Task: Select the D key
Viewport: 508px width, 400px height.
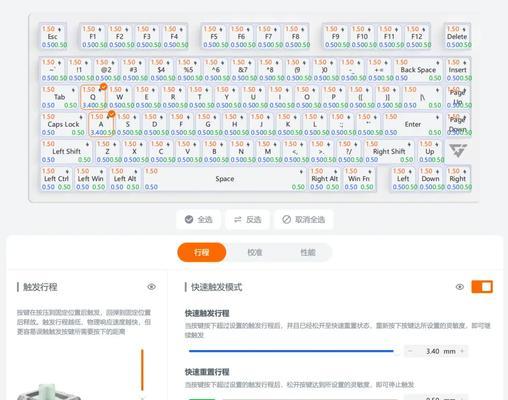Action: click(154, 124)
